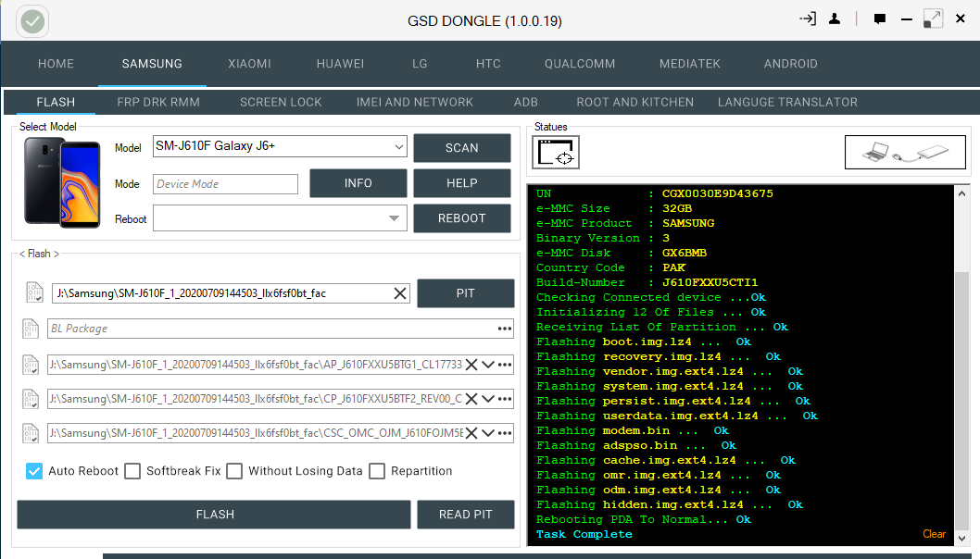Select the SAMSUNG tab
This screenshot has width=980, height=559.
[152, 64]
